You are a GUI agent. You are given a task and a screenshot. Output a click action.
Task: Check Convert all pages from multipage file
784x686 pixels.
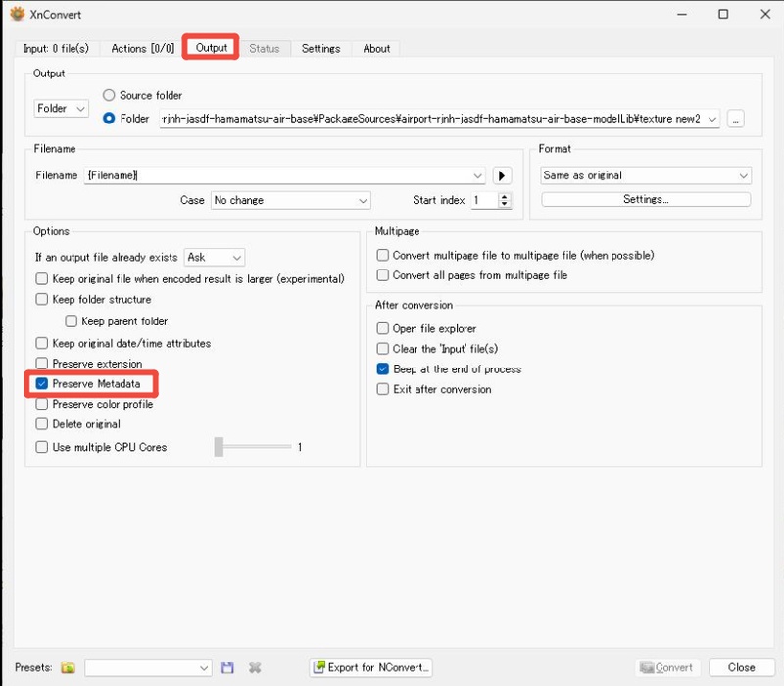tap(382, 275)
